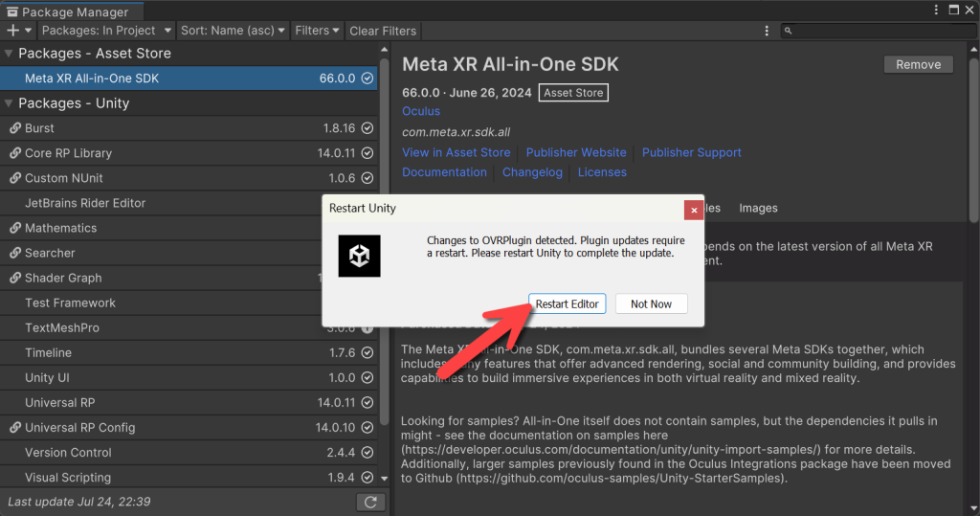Screen dimensions: 980x516
Task: Click the link icon next to Searcher
Action: coord(15,254)
